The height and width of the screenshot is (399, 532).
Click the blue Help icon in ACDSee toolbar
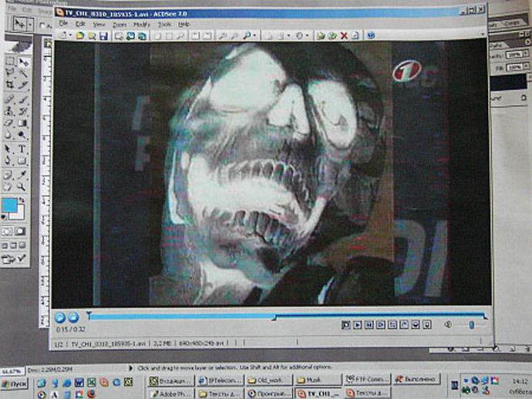click(371, 36)
